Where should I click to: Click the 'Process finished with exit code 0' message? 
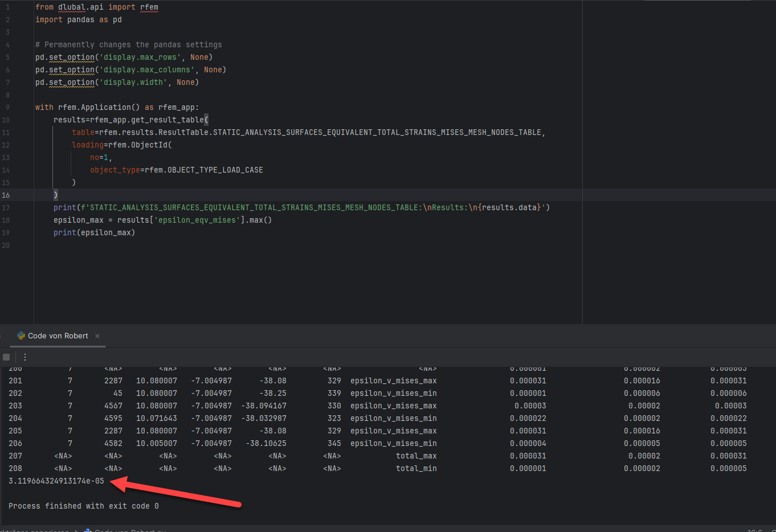tap(84, 506)
